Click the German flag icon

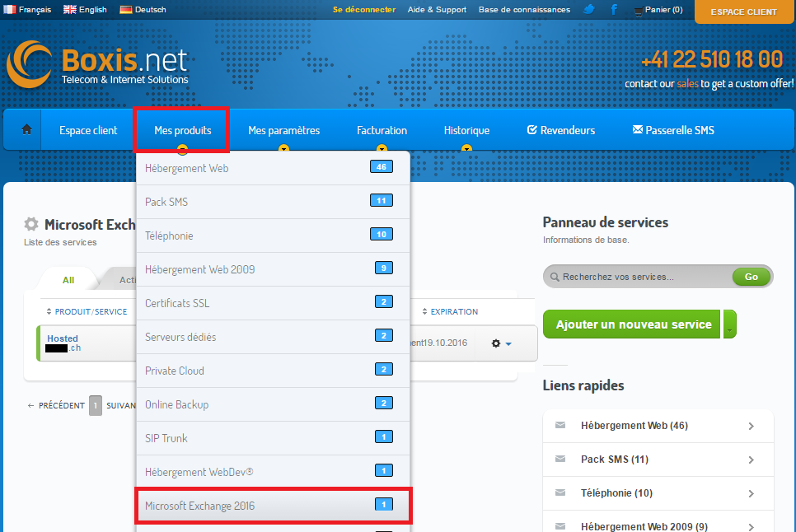coord(125,9)
